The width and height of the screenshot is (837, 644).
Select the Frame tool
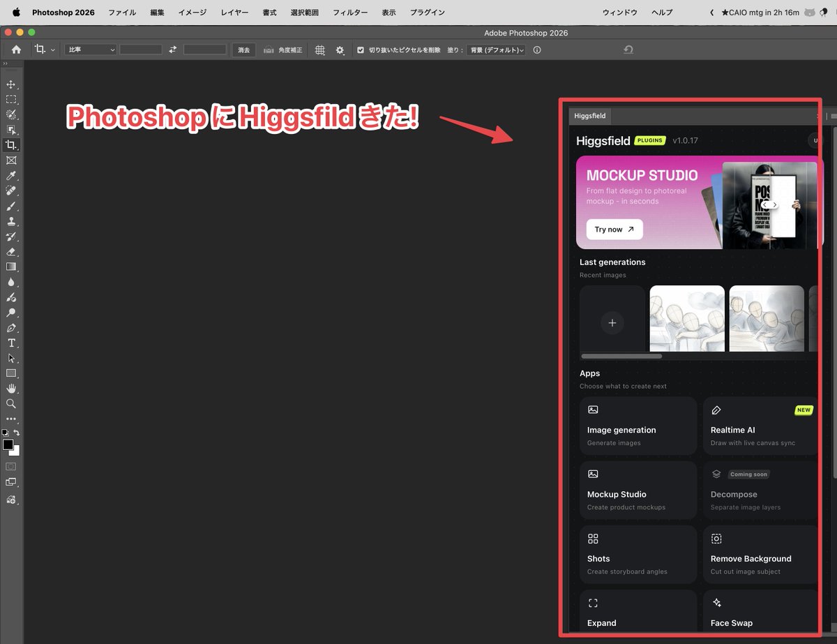[11, 160]
